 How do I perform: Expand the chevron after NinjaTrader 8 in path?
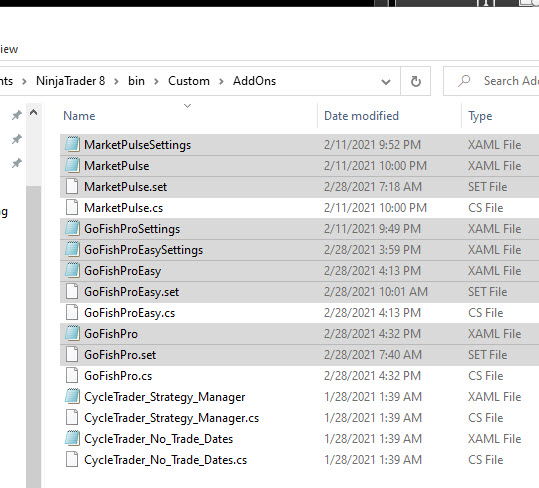pyautogui.click(x=116, y=81)
